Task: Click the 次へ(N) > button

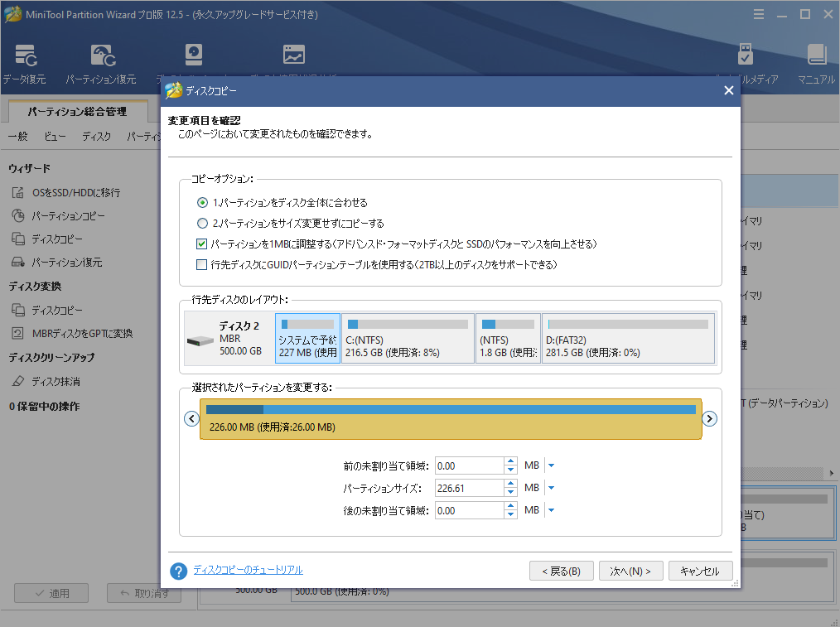Action: 631,571
